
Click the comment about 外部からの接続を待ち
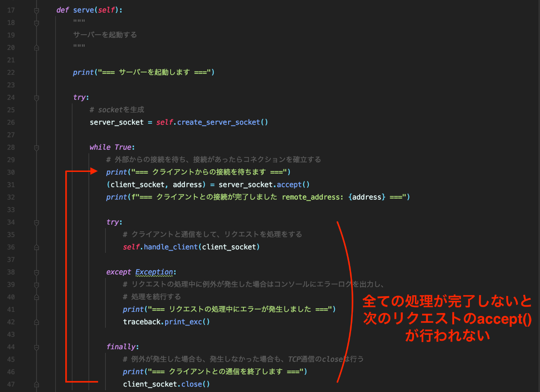[214, 160]
